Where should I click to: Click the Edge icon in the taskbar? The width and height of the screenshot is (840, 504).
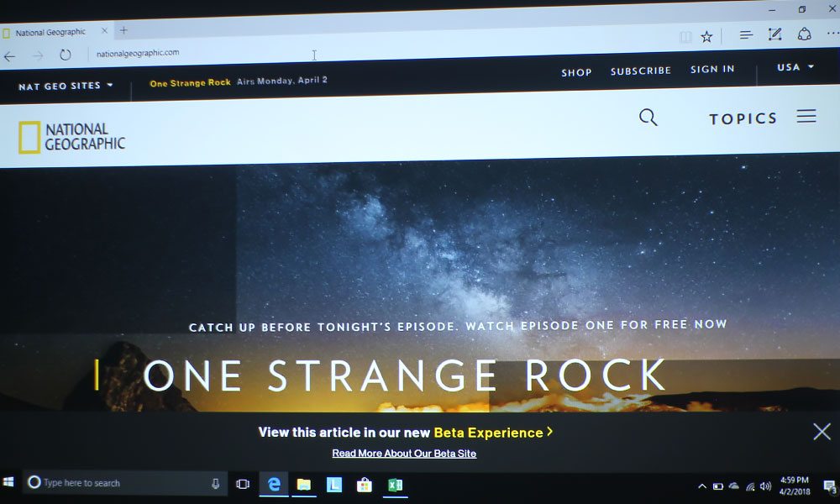coord(274,484)
